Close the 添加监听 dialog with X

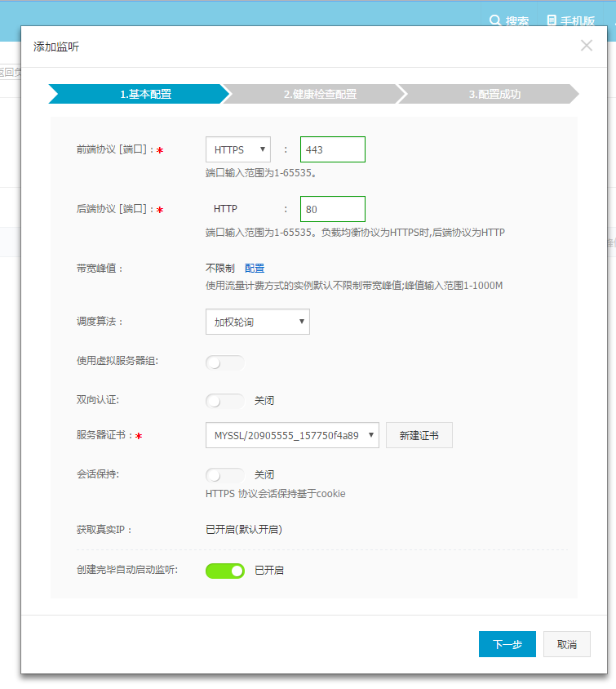(x=587, y=46)
